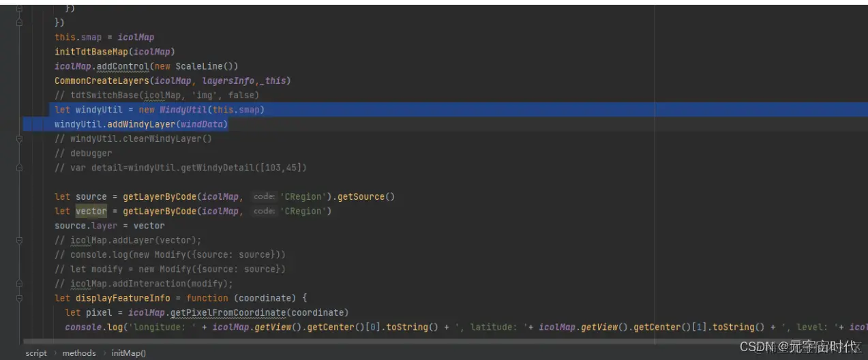
Task: Click the commented 'let modify = new Modify' line
Action: point(170,269)
